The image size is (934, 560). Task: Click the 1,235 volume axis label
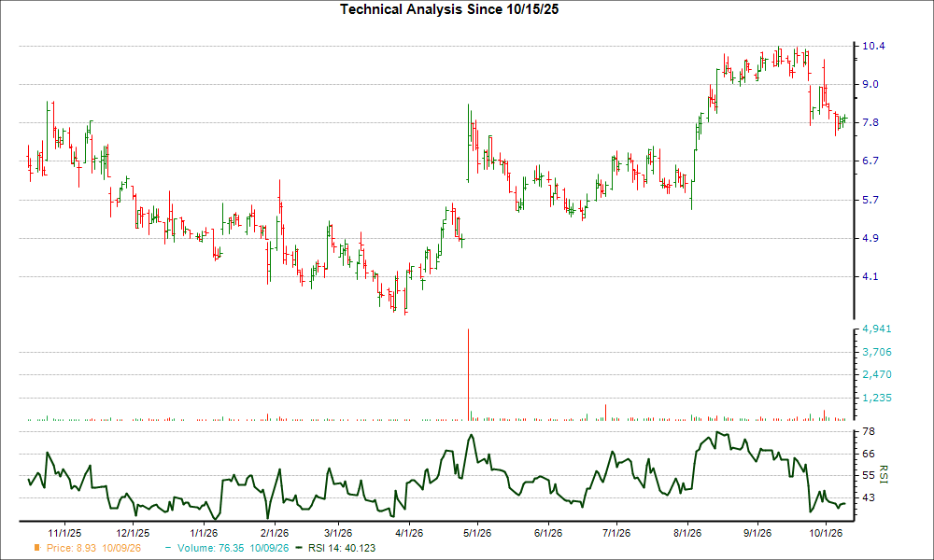[877, 398]
